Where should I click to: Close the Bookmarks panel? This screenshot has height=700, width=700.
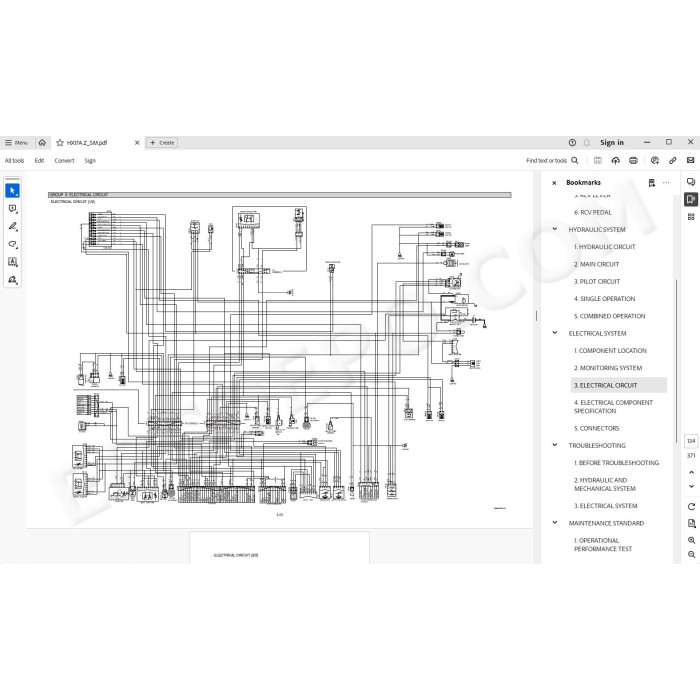tap(554, 183)
